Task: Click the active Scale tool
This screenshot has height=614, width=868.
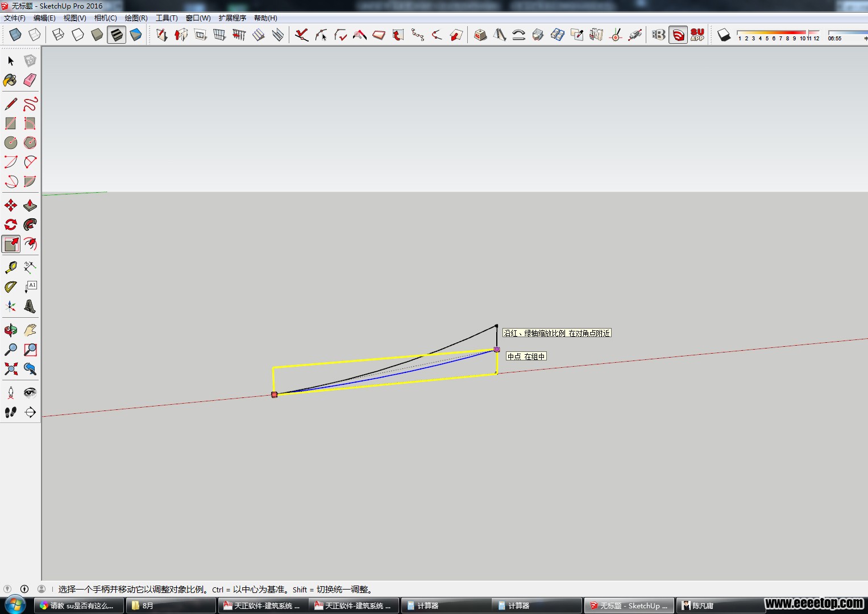Action: [x=11, y=244]
